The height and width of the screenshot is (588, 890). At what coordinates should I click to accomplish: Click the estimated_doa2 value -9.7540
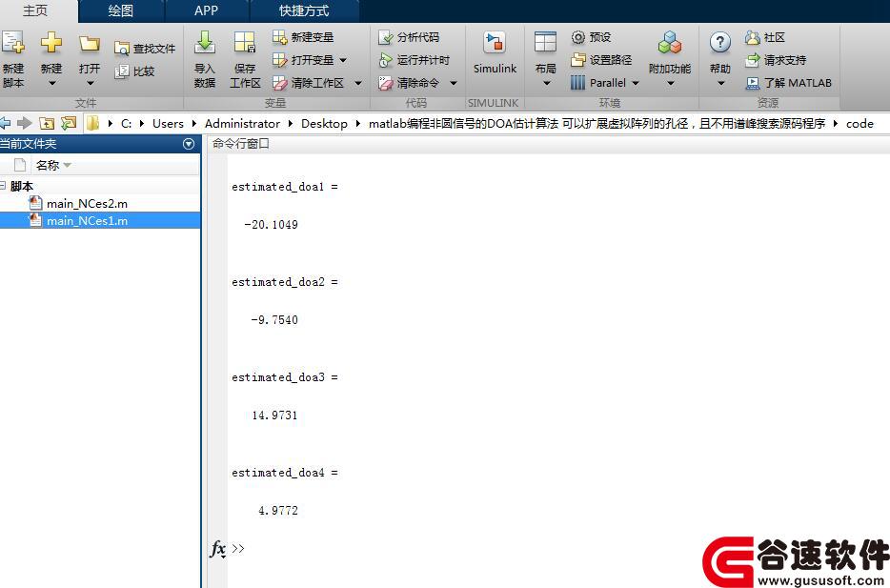[274, 320]
